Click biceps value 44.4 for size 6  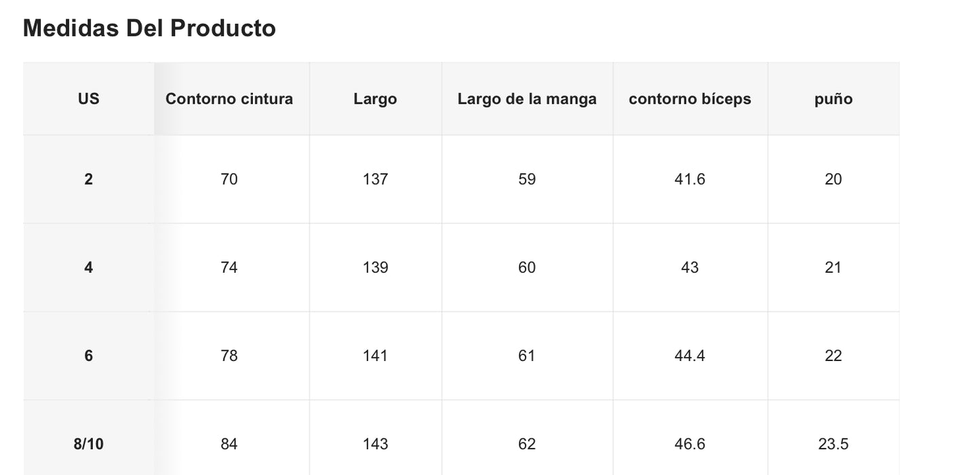(x=690, y=356)
